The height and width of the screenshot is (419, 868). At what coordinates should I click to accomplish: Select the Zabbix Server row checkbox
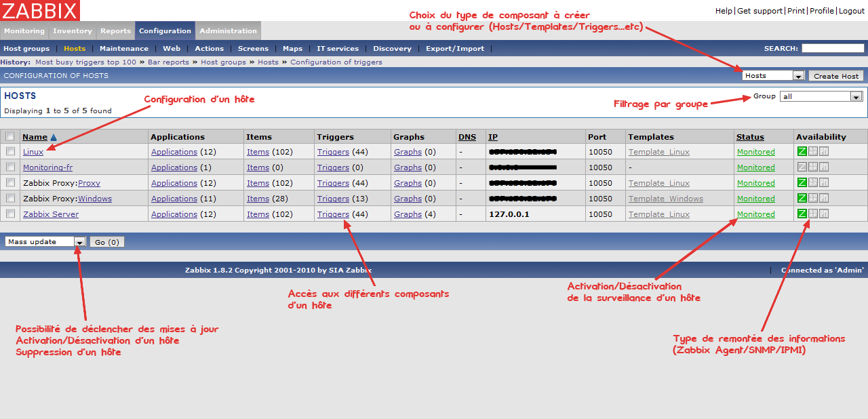click(10, 214)
